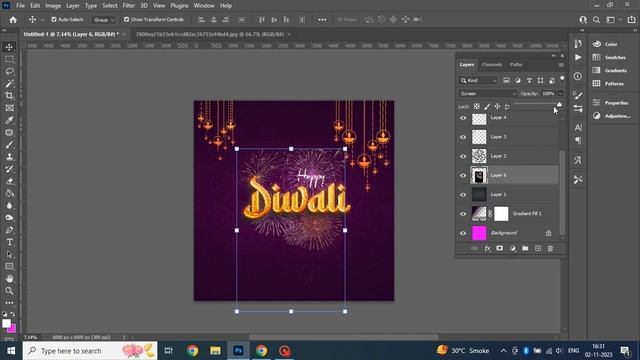Open the workspace switcher dropdown
The width and height of the screenshot is (640, 360).
(x=613, y=20)
